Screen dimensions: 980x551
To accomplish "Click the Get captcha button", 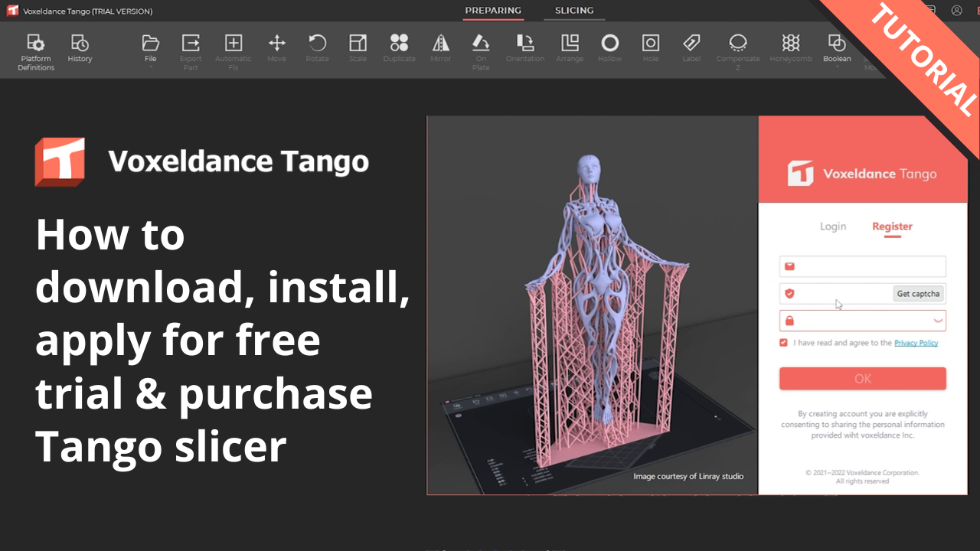I will pos(919,294).
